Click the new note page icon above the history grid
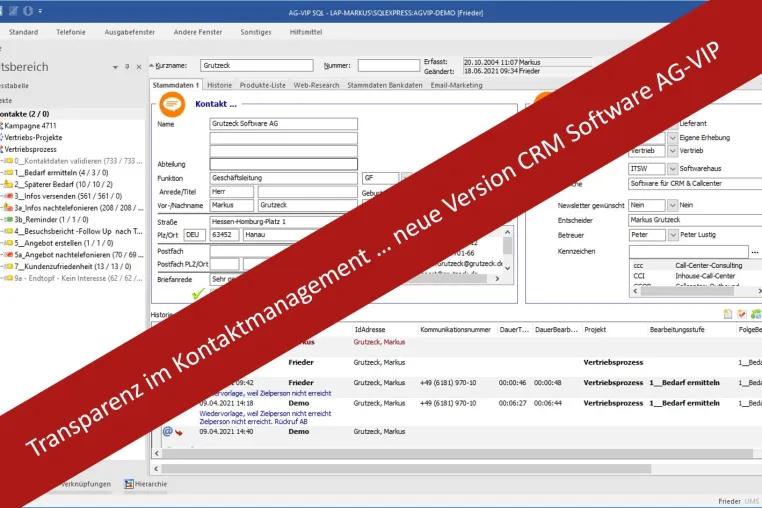 [727, 314]
